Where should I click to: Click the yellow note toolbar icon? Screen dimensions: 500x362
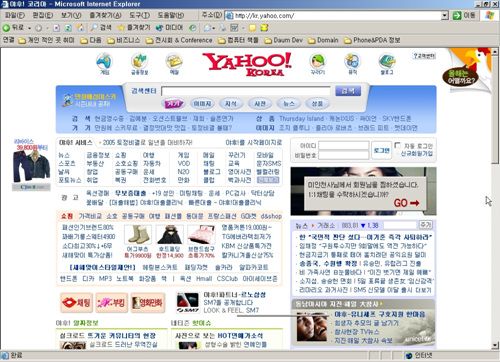[x=253, y=28]
